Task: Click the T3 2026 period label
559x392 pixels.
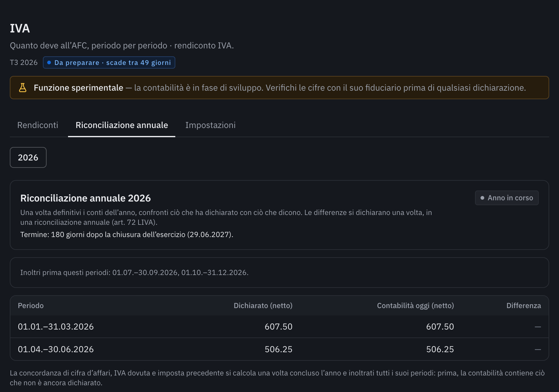Action: 24,62
